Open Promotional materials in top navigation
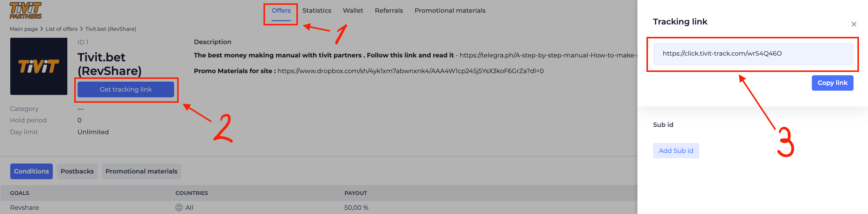The width and height of the screenshot is (868, 214). point(449,11)
